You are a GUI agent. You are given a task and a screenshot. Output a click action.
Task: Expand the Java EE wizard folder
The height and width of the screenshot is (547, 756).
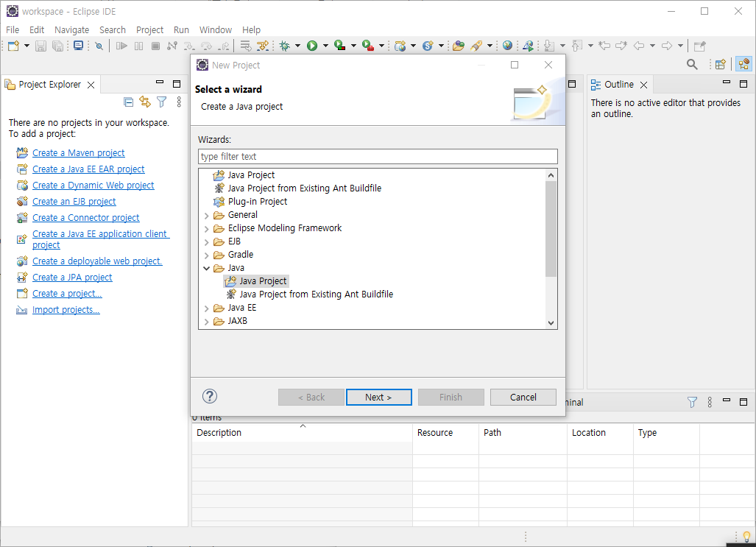206,308
